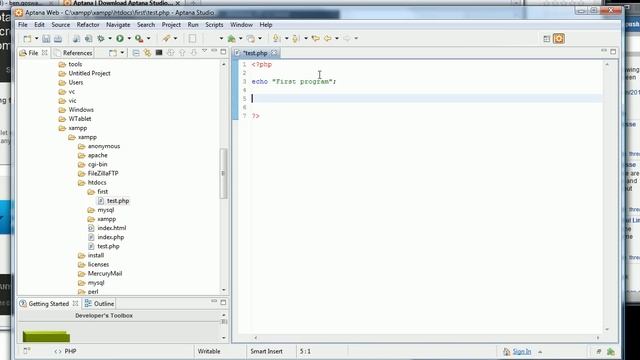Viewport: 640px width, 360px height.
Task: Click the echo "First program" code line
Action: pyautogui.click(x=294, y=82)
